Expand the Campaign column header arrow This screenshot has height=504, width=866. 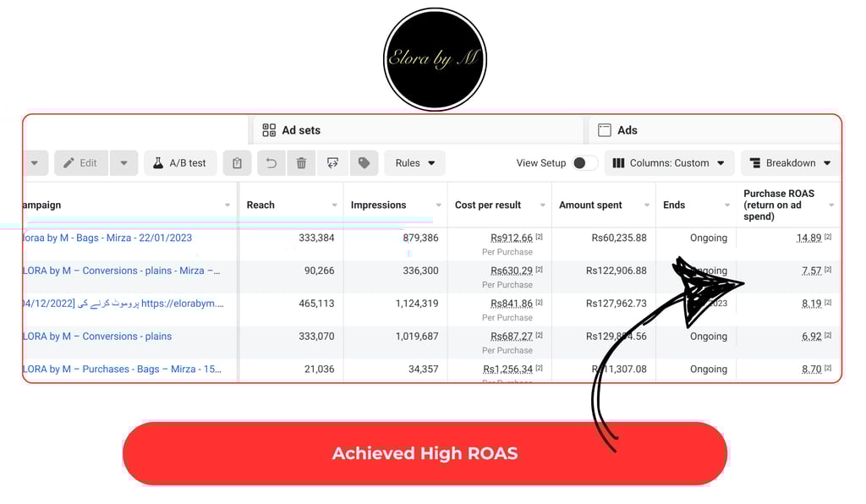(x=227, y=205)
